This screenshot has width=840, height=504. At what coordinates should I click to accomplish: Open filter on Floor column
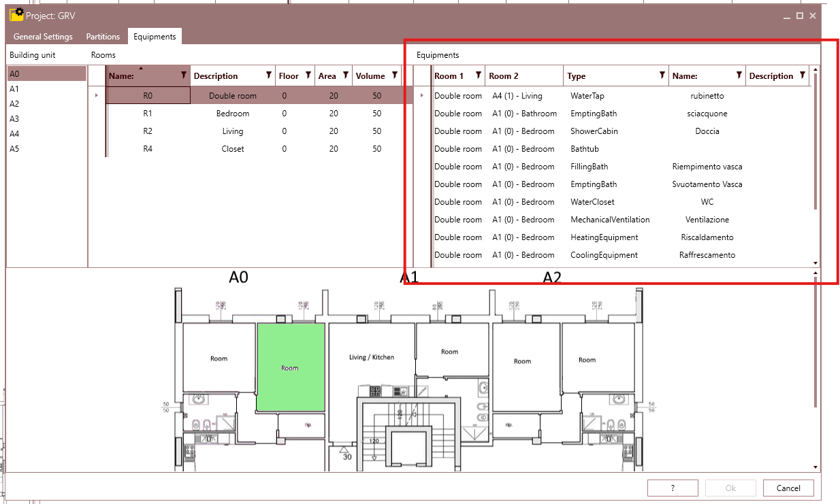(x=308, y=75)
